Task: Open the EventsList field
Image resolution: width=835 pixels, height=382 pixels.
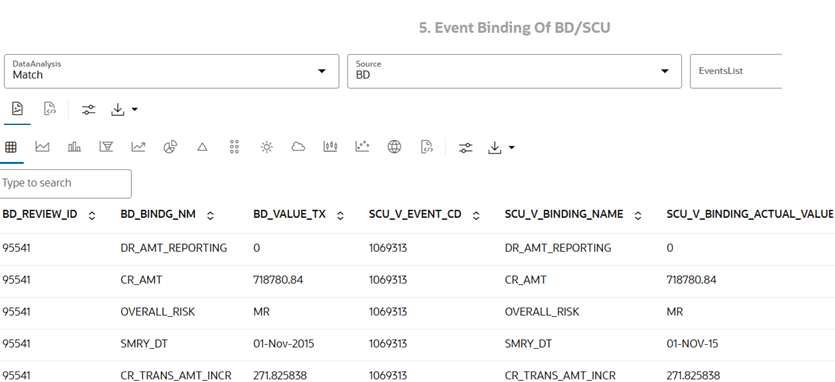Action: [x=736, y=71]
